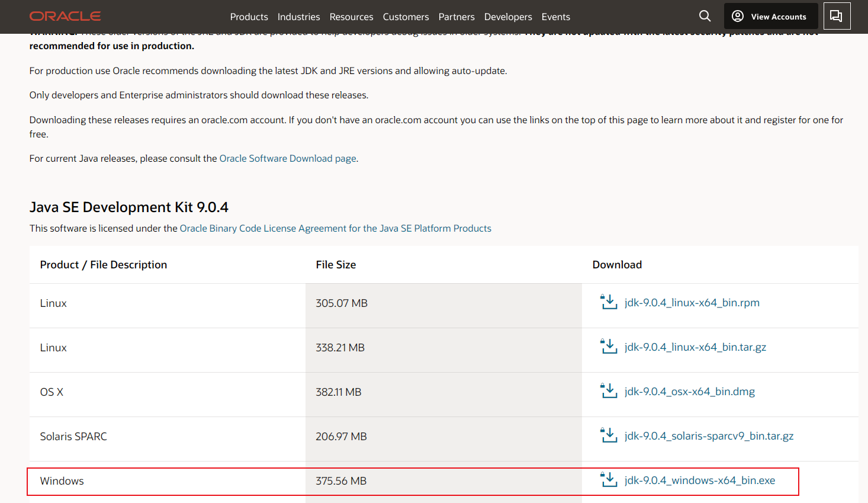Open the Resources menu
Viewport: 868px width, 503px height.
coord(351,17)
